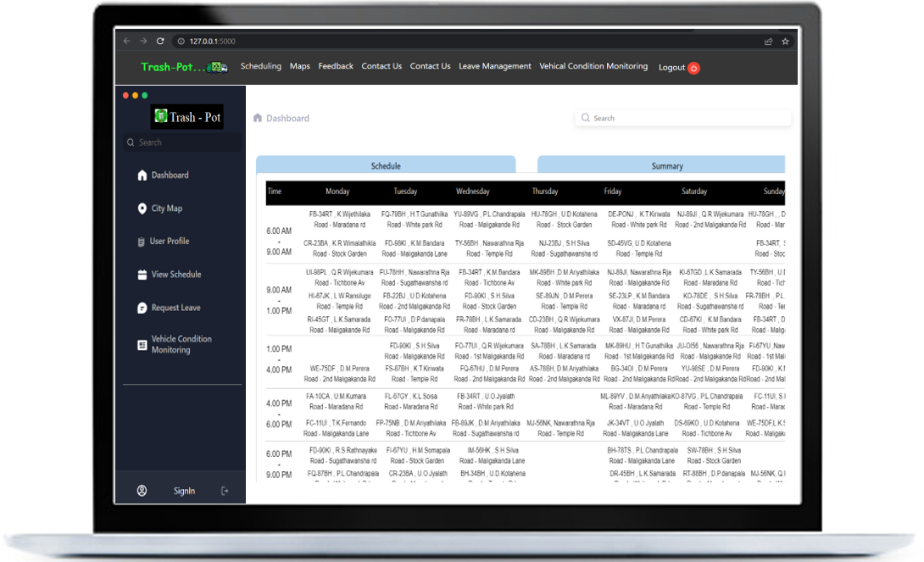Click the Dashboard home icon in sidebar
This screenshot has width=924, height=562.
[x=142, y=175]
